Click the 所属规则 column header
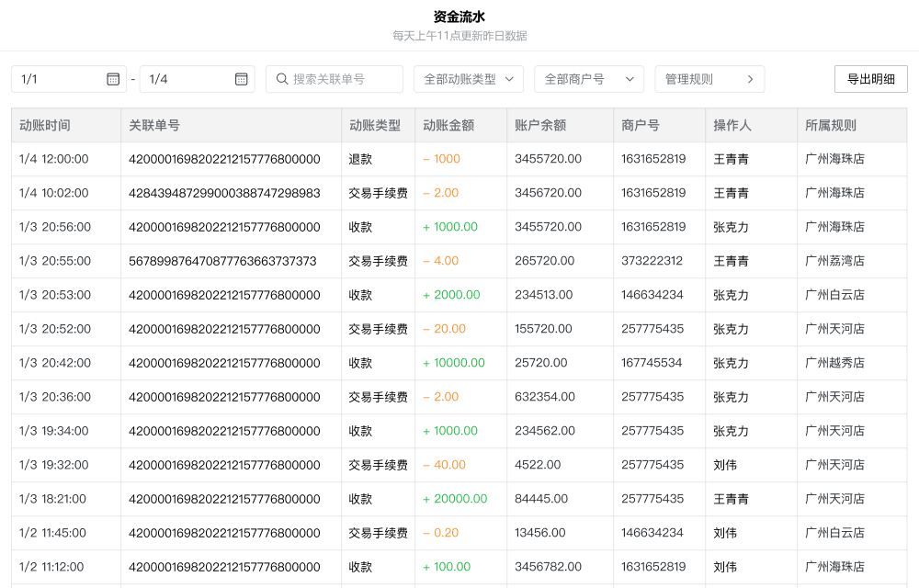The image size is (919, 588). (x=831, y=126)
